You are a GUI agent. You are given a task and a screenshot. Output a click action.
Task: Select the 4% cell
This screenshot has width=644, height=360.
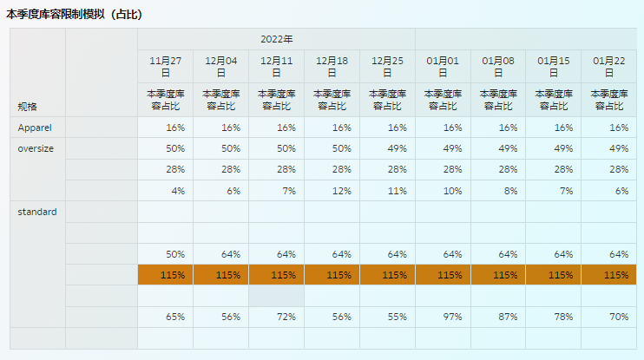(x=165, y=191)
